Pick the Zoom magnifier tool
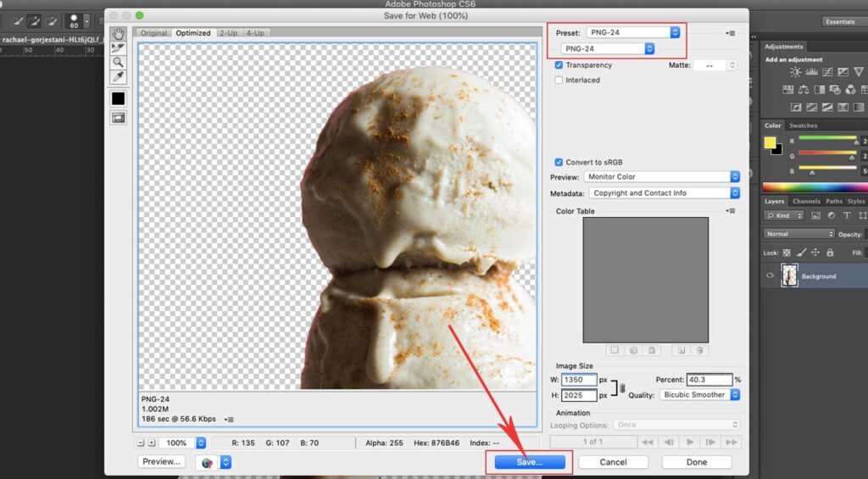This screenshot has height=479, width=868. tap(119, 63)
